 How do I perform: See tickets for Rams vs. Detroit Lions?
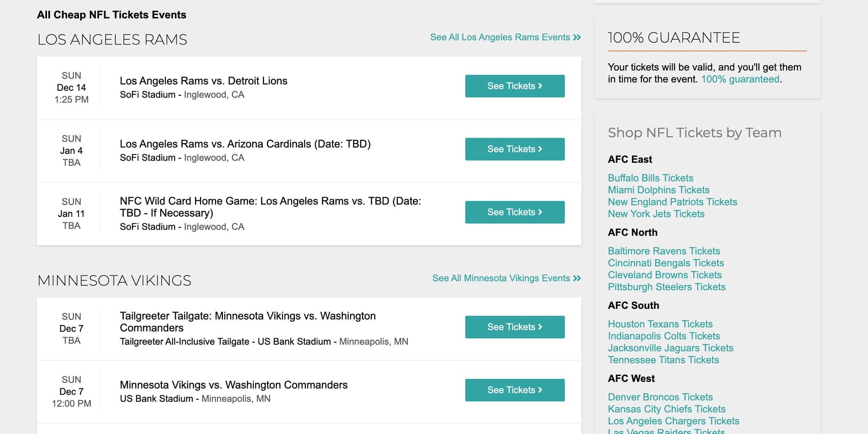(x=515, y=86)
